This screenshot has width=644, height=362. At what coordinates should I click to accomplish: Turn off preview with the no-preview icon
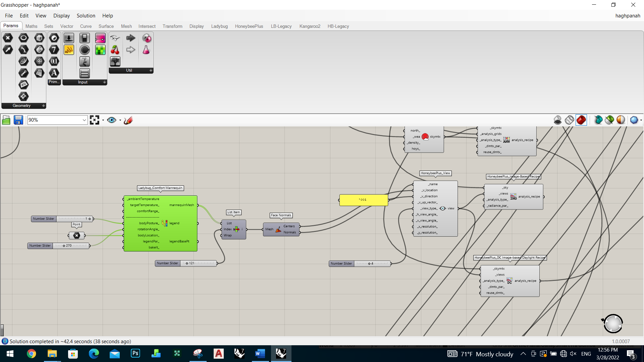[x=557, y=120]
